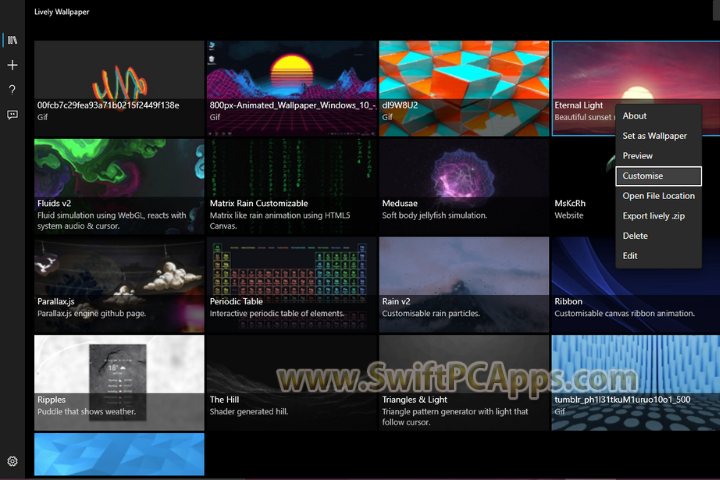Open the feedback chat bubble icon
Image resolution: width=720 pixels, height=480 pixels.
[x=12, y=114]
